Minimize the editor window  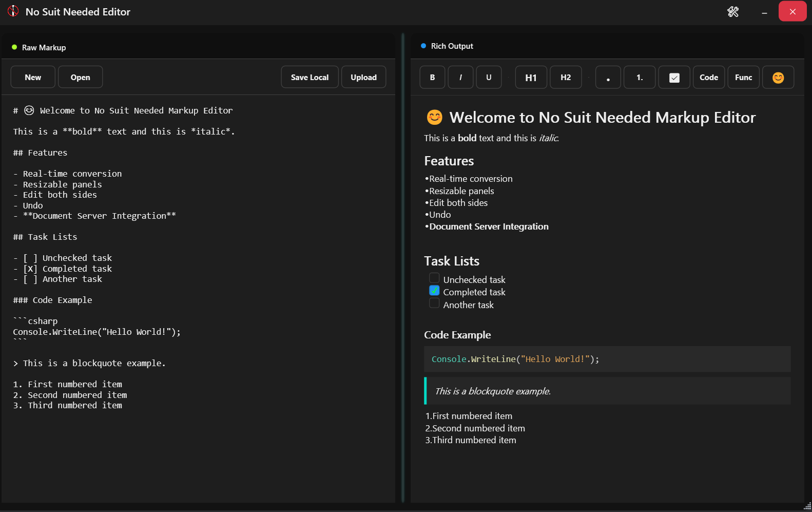764,11
